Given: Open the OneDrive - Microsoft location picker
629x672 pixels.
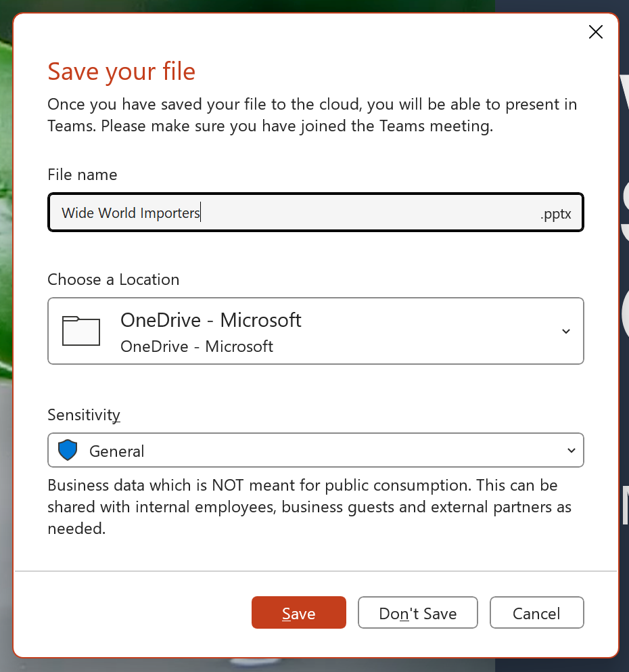Looking at the screenshot, I should 315,331.
